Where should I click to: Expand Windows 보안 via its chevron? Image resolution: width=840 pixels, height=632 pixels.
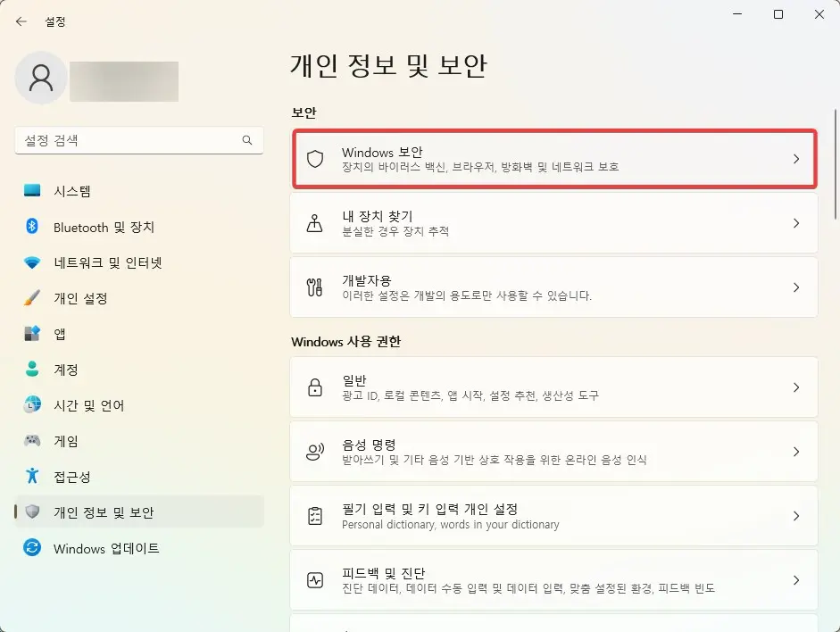click(796, 159)
